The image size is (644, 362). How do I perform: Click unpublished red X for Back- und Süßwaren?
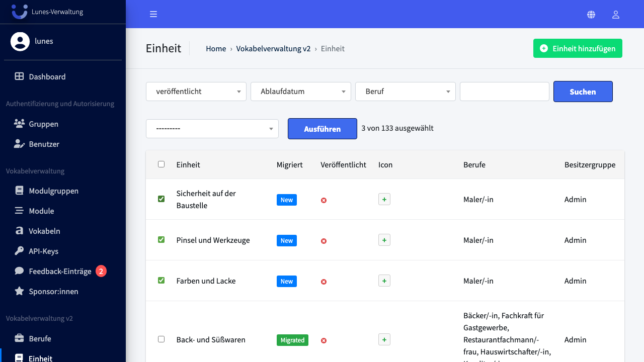point(324,340)
